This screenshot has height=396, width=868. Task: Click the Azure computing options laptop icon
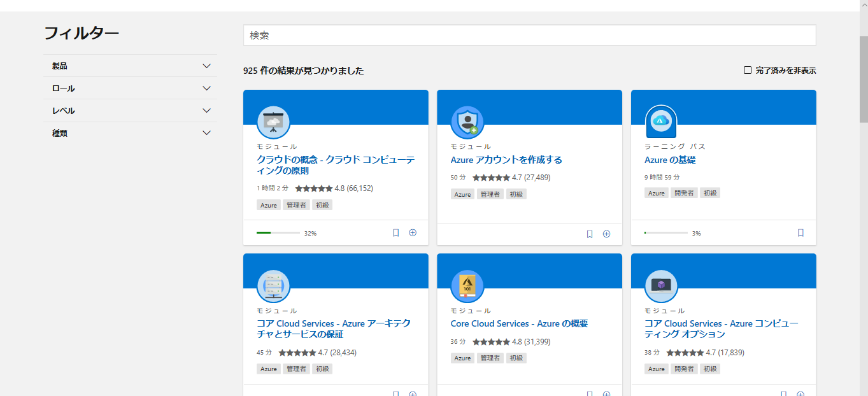[x=661, y=286]
